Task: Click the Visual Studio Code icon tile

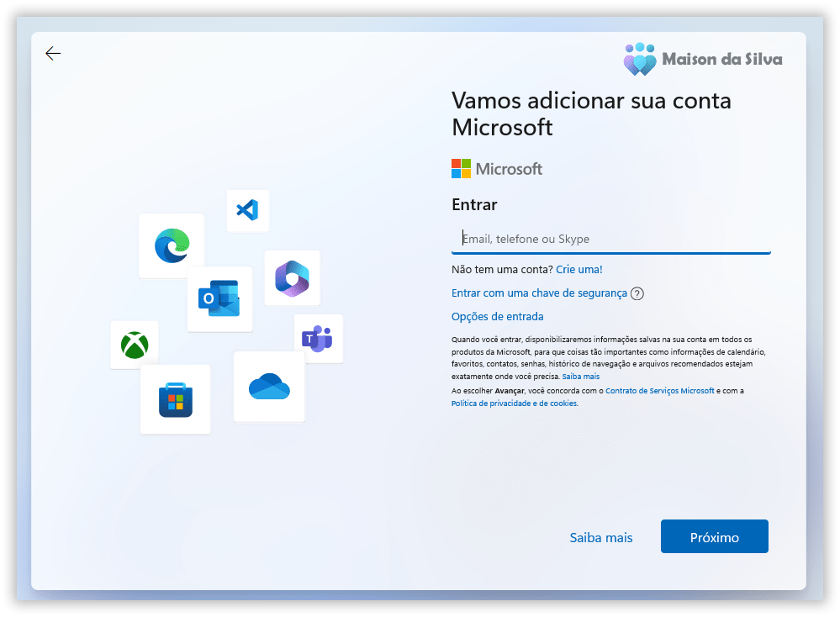Action: (x=247, y=210)
